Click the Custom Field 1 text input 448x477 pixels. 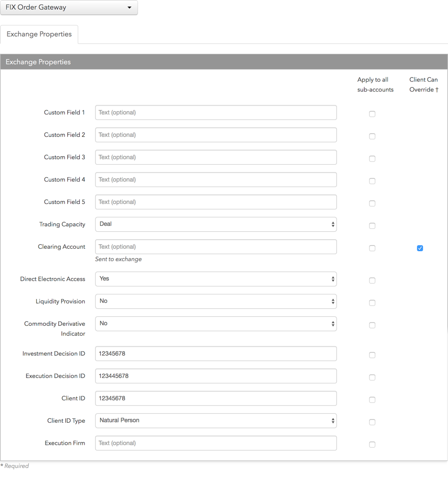[216, 112]
